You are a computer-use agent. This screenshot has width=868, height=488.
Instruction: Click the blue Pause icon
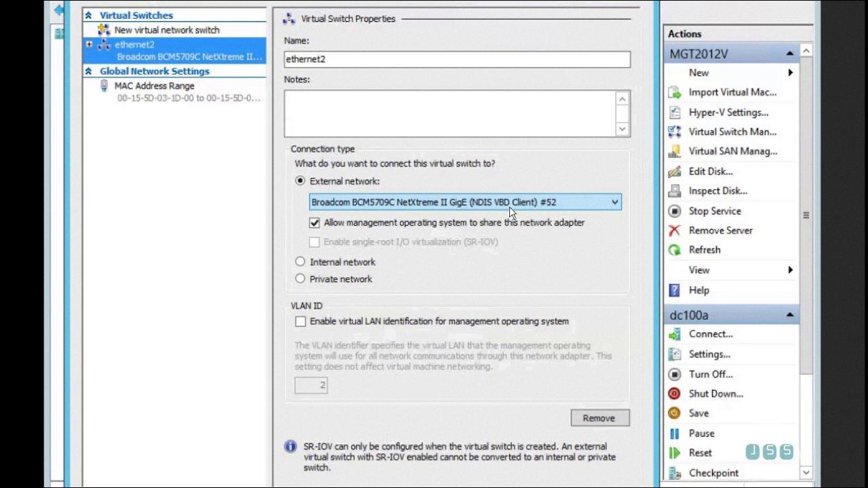click(x=674, y=433)
